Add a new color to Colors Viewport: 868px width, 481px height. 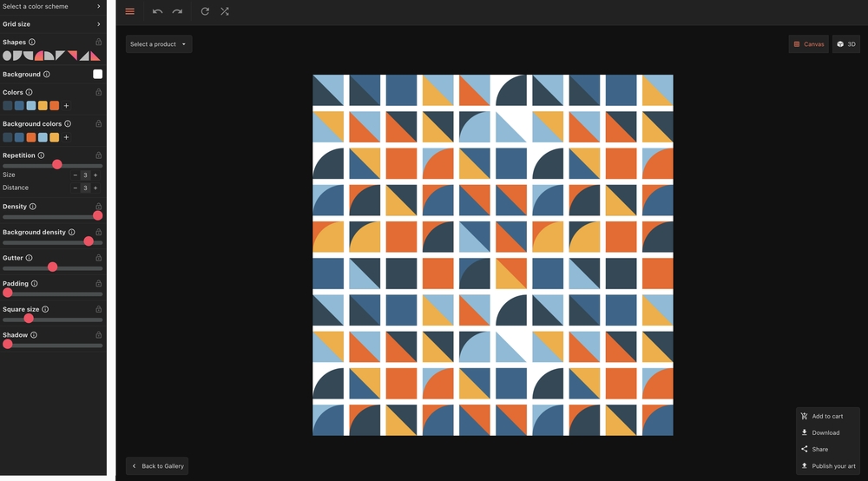[67, 106]
